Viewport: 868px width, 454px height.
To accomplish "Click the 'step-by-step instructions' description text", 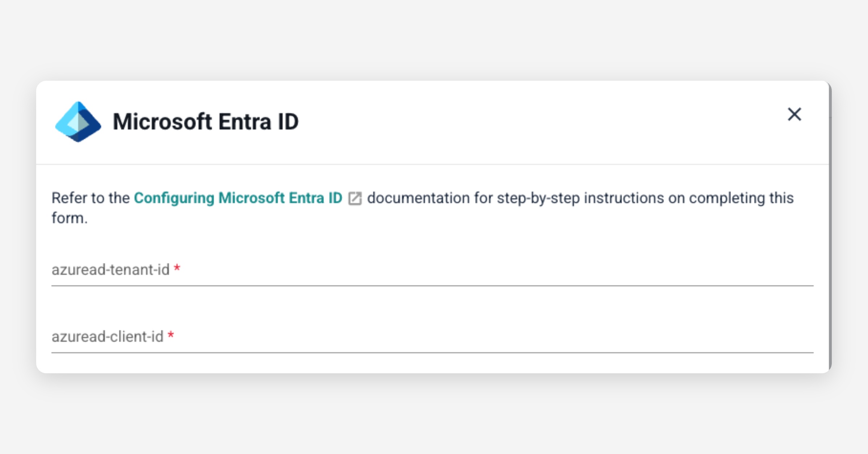I will point(580,198).
